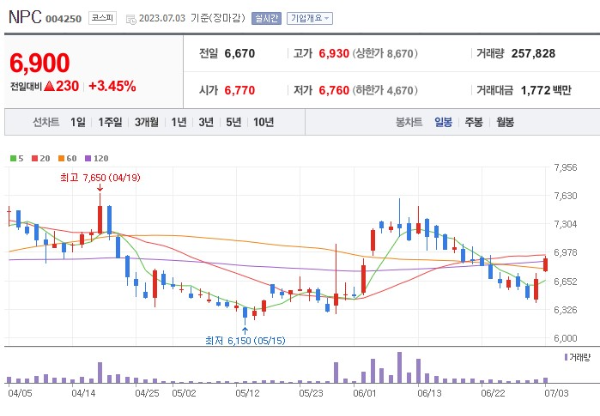Click the red up-triangle change icon
Image resolution: width=600 pixels, height=416 pixels.
(50, 86)
